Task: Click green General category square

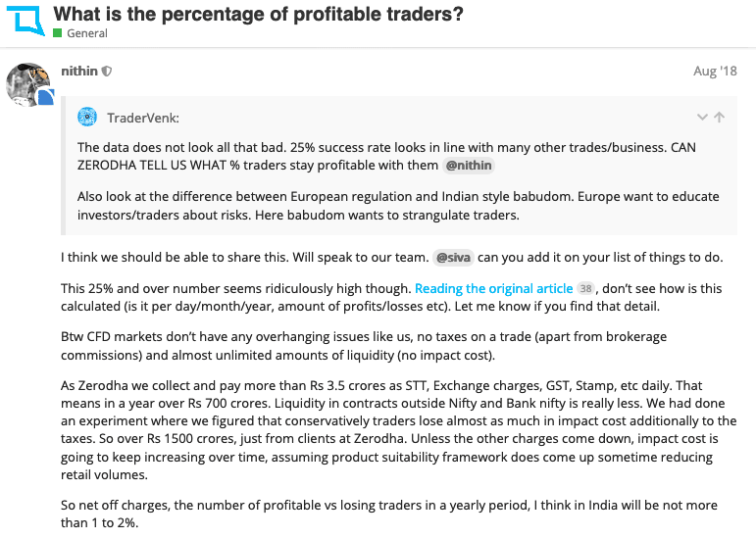Action: click(x=58, y=32)
